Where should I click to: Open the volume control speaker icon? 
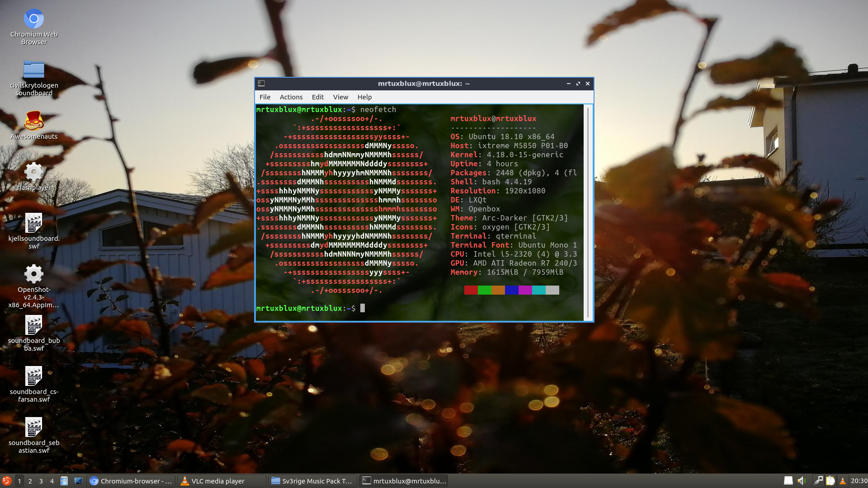[x=802, y=481]
